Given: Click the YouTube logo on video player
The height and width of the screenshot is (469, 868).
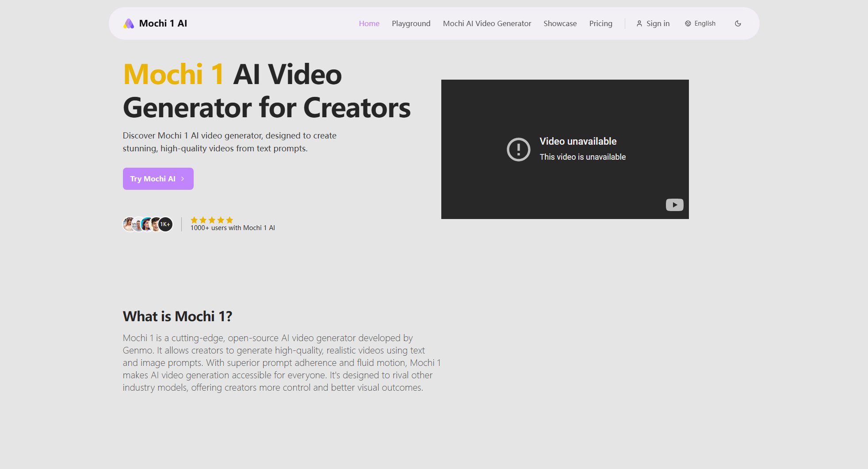Looking at the screenshot, I should tap(674, 205).
